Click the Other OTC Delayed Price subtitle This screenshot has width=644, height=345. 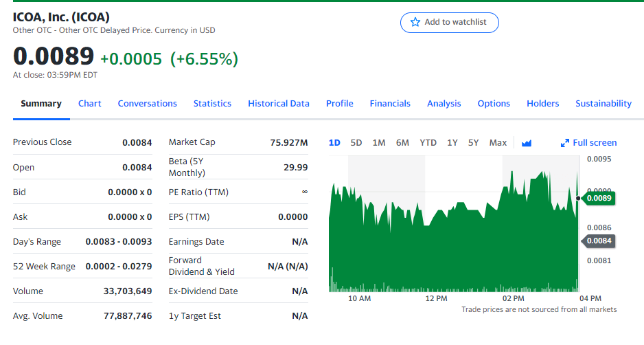pyautogui.click(x=114, y=30)
